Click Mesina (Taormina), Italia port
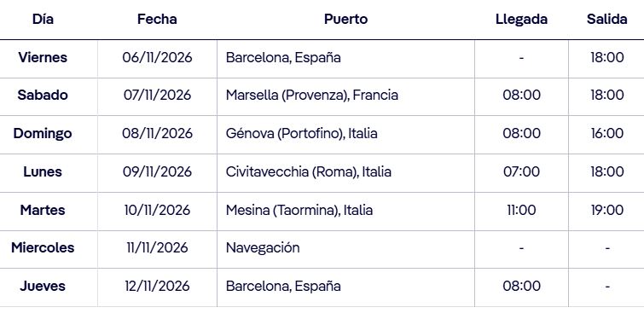644x319 pixels. click(x=299, y=210)
